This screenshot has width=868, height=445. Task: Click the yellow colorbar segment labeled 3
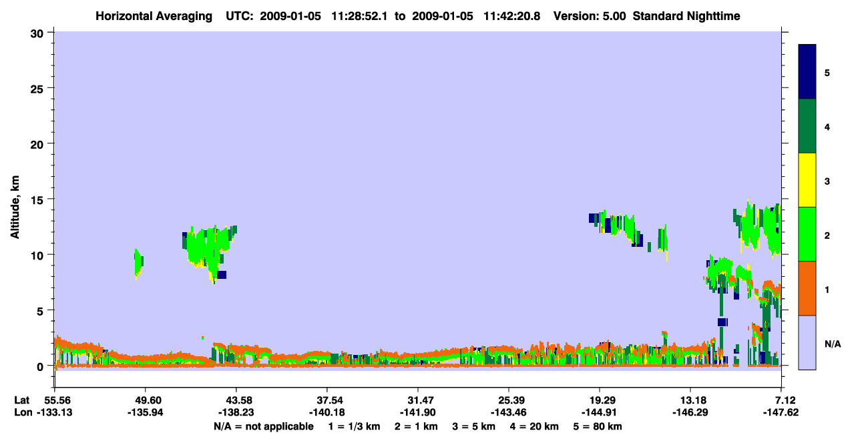point(807,180)
